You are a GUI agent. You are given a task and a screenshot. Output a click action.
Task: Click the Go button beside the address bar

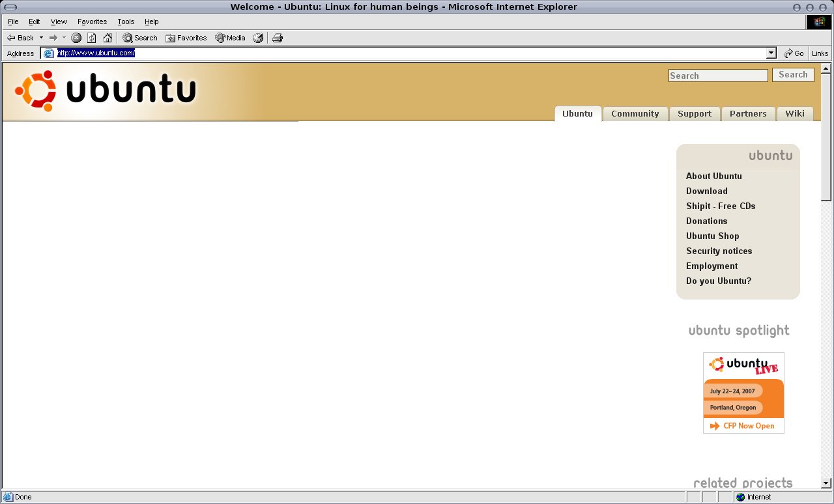[794, 53]
